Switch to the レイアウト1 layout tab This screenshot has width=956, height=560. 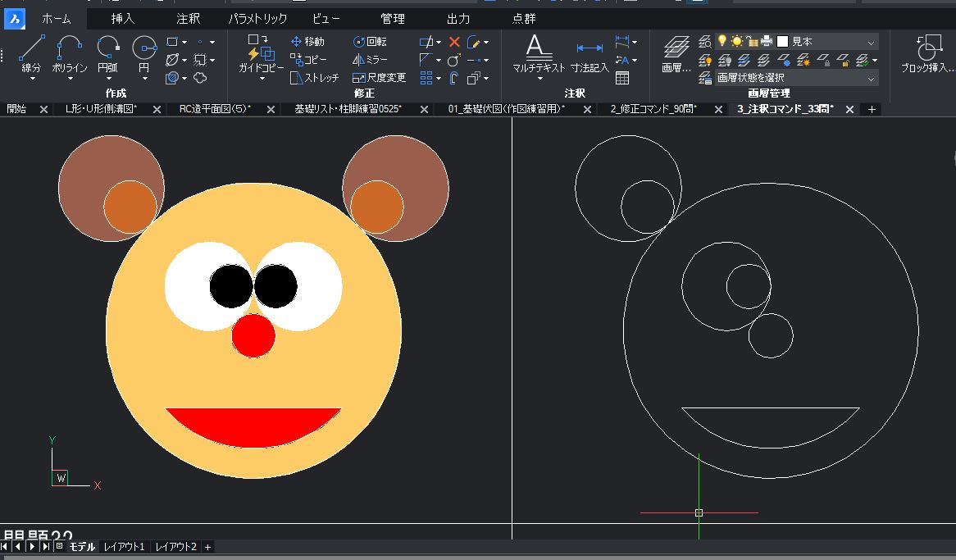pos(125,547)
